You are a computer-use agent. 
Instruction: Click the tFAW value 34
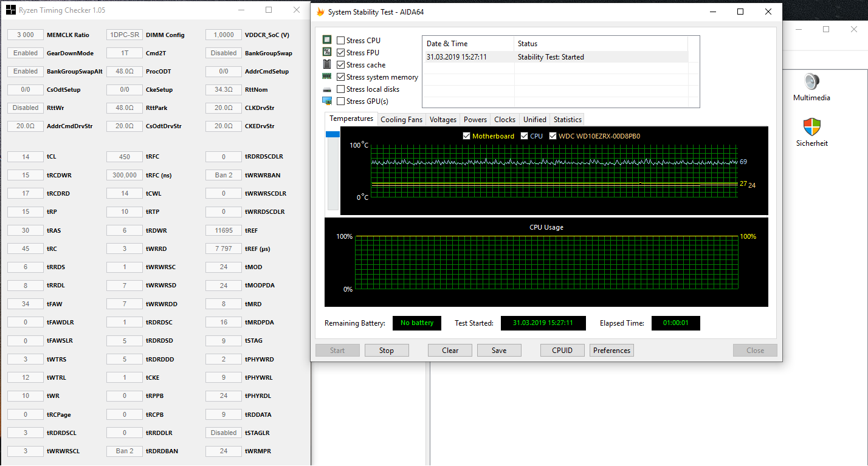(x=26, y=304)
